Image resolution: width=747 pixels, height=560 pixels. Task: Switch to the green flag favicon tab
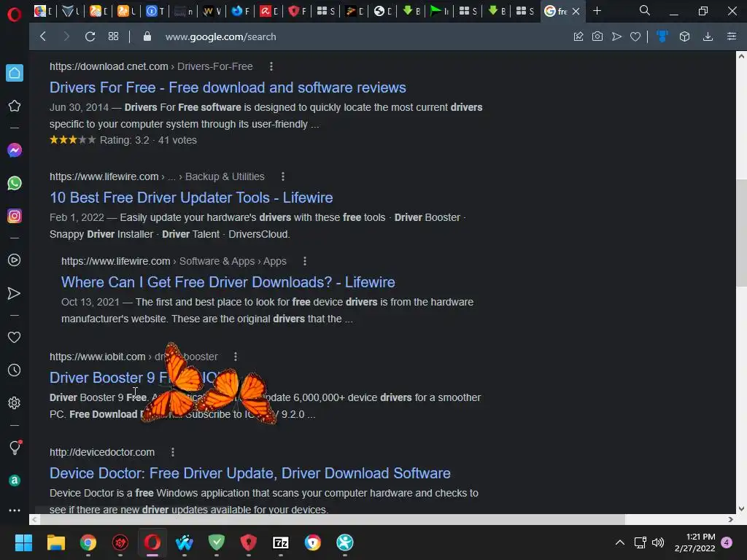(439, 11)
